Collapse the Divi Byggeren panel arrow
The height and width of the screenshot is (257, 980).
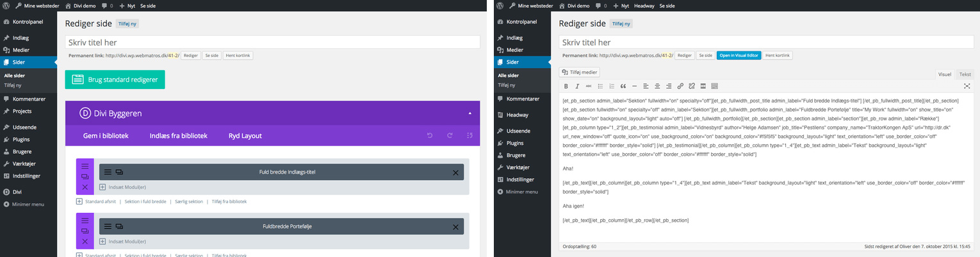coord(470,113)
